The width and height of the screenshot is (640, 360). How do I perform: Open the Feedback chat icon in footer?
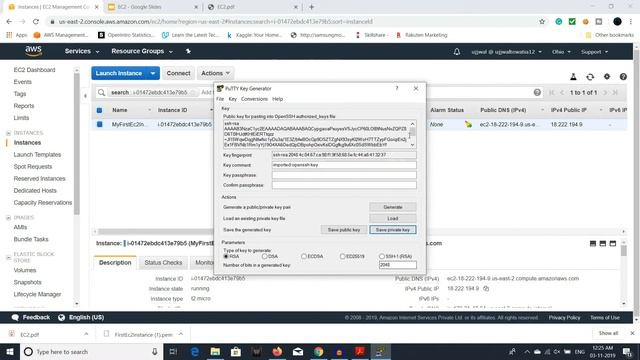15,318
